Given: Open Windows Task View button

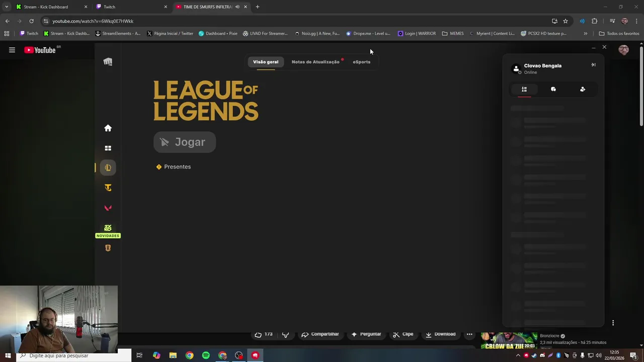Looking at the screenshot, I should point(139,355).
